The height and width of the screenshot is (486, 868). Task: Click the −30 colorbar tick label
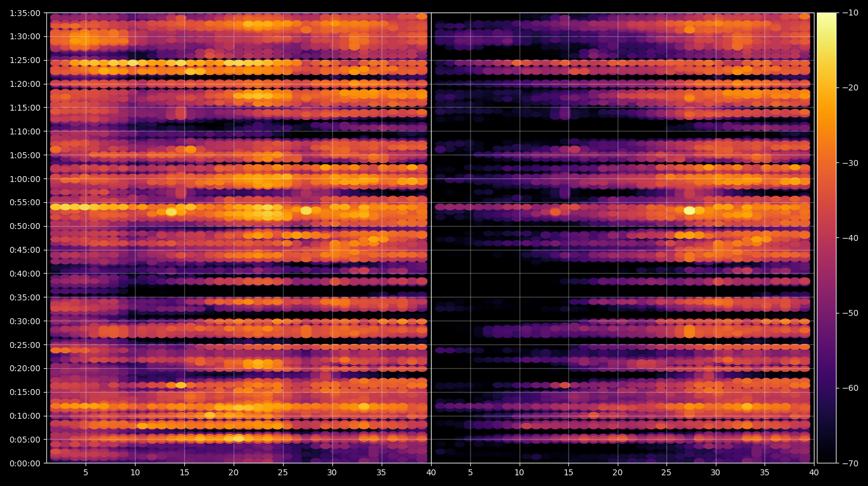coord(850,163)
